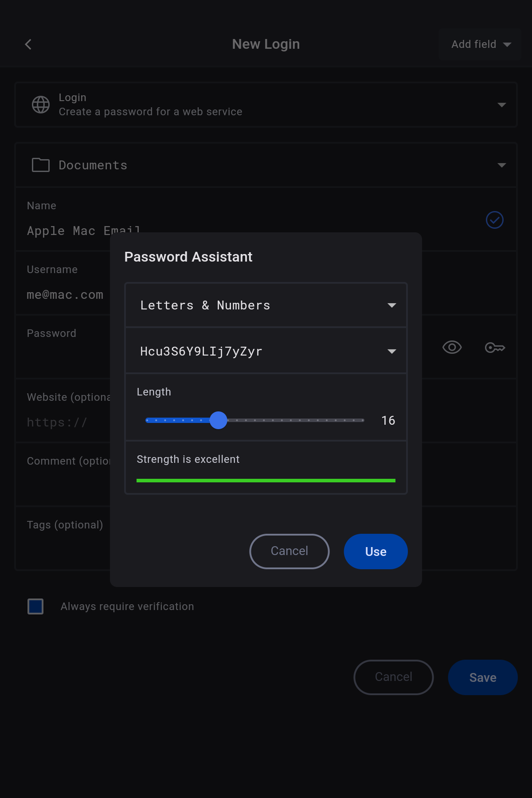Click the Documents folder icon
The height and width of the screenshot is (798, 532).
41,165
